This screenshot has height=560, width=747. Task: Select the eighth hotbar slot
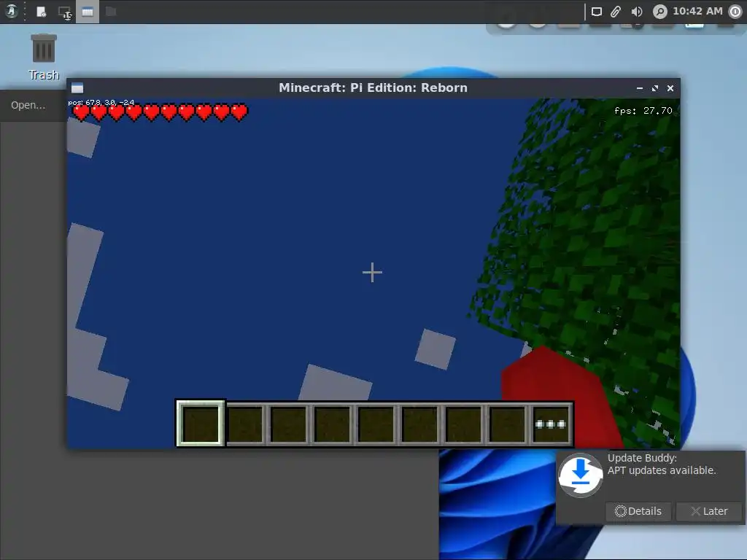point(508,424)
